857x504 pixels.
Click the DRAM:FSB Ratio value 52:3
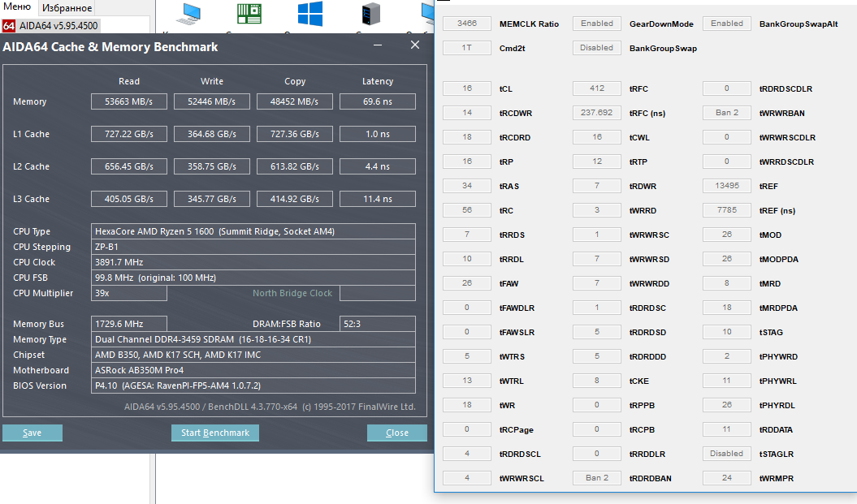[378, 324]
